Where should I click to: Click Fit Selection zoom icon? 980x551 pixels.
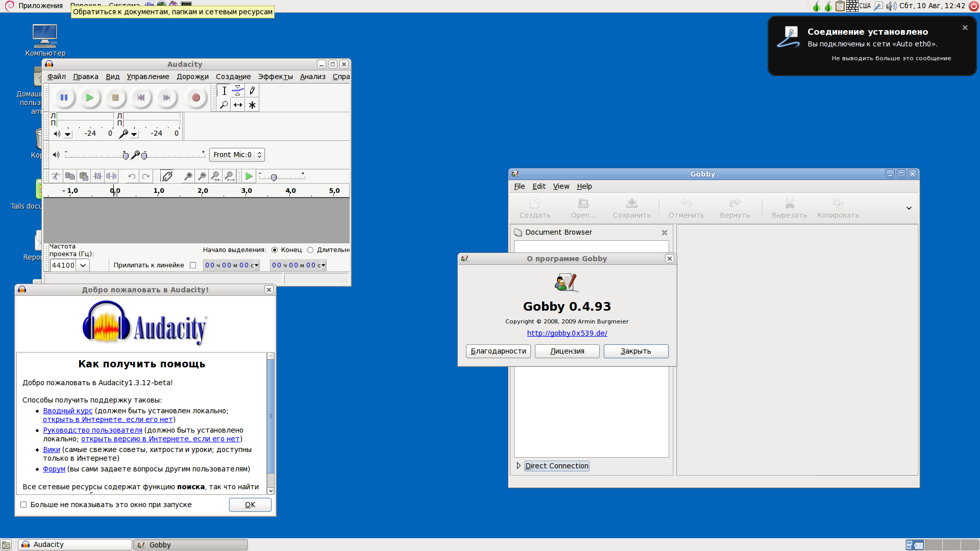[x=216, y=176]
